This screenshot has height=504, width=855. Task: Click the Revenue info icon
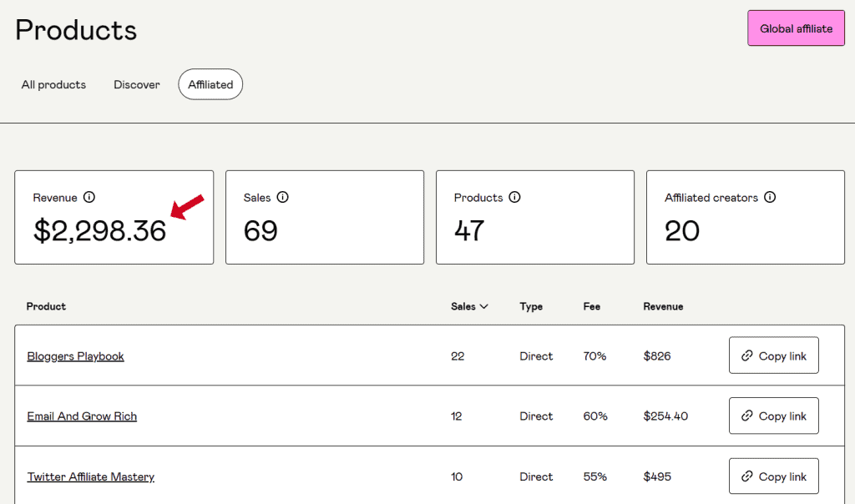(x=89, y=198)
